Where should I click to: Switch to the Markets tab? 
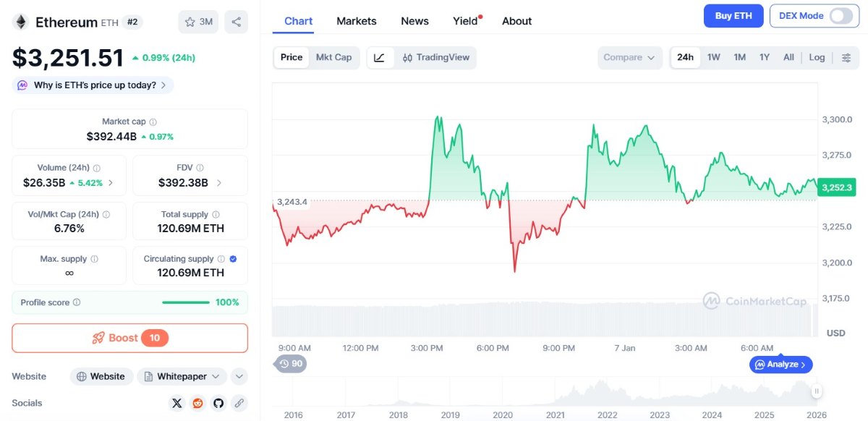(x=357, y=21)
